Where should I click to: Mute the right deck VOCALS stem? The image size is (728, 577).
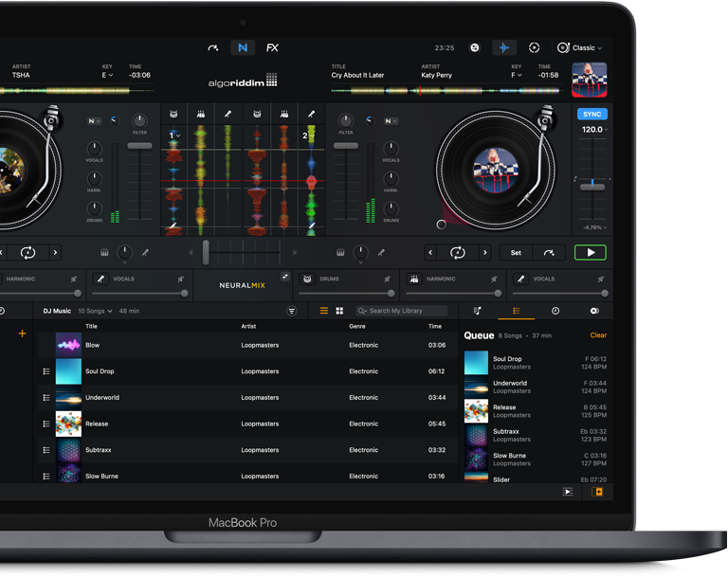pos(598,279)
